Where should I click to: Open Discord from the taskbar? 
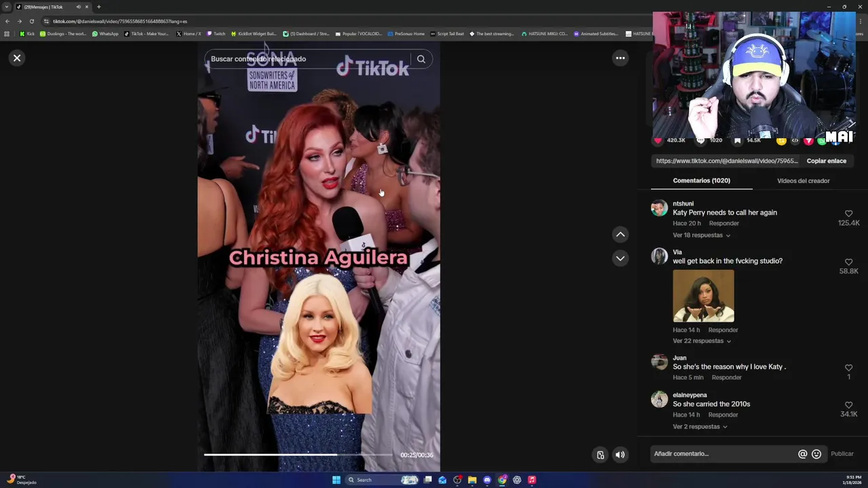[x=487, y=480]
